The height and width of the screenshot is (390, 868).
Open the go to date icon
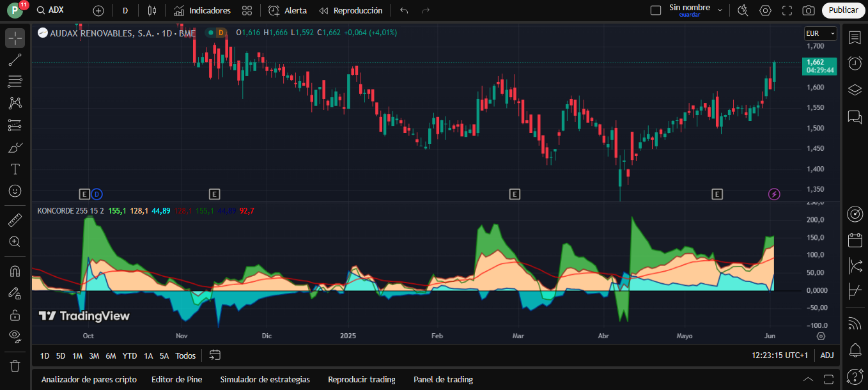pyautogui.click(x=215, y=355)
